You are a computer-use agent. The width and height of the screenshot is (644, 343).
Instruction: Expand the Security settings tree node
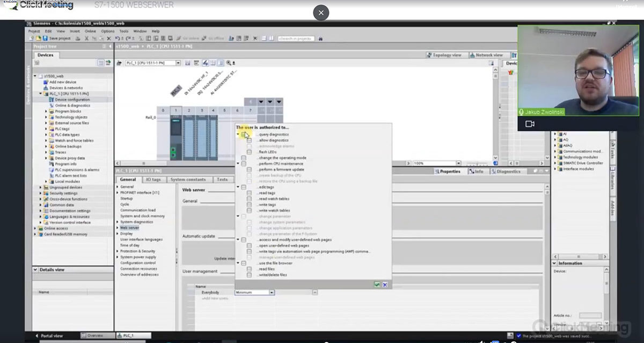[x=41, y=193]
